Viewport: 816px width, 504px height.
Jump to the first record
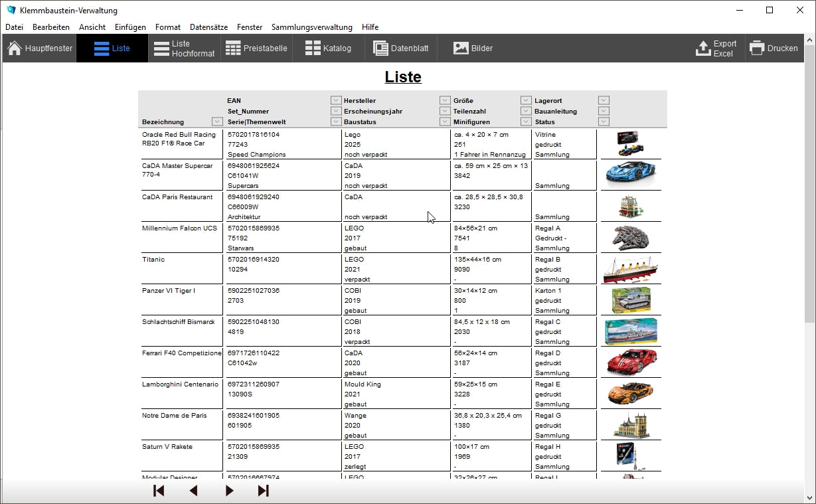[159, 491]
